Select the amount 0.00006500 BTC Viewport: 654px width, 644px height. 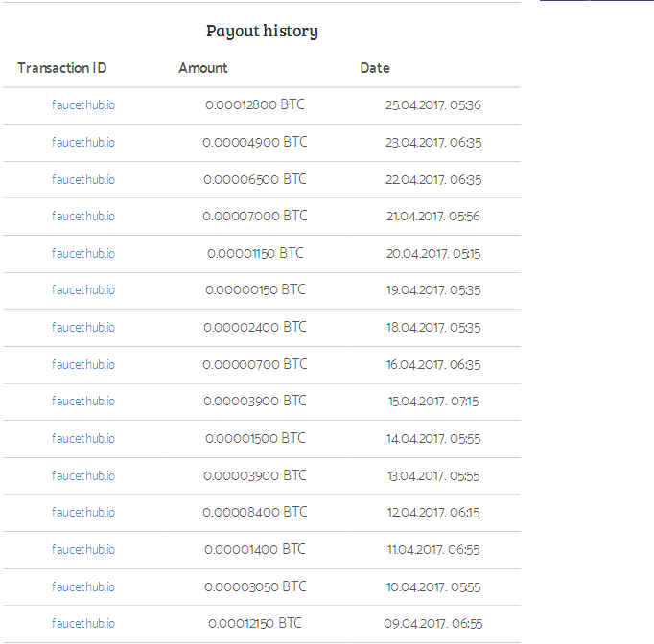coord(255,179)
